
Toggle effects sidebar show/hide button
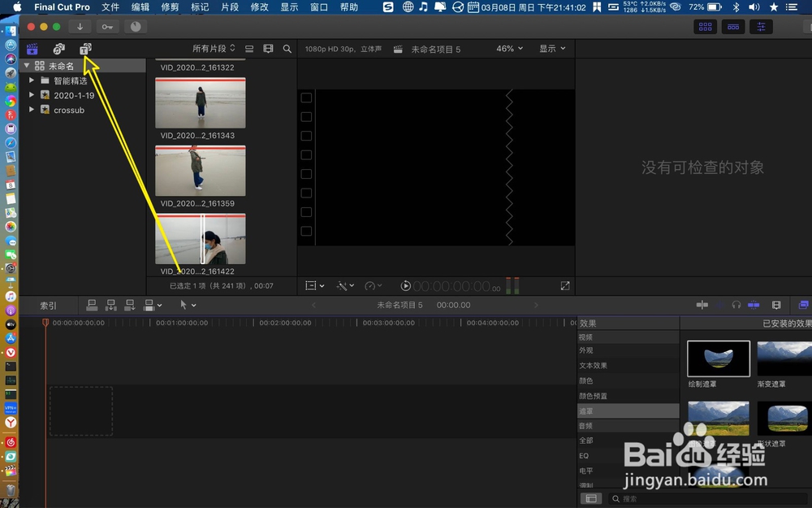coord(591,499)
